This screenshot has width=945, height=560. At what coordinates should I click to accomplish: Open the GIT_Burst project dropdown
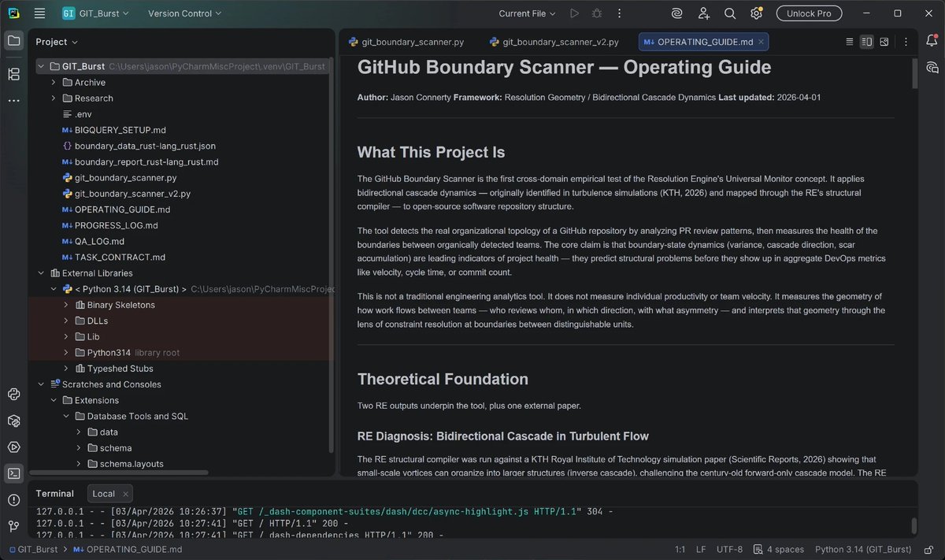[95, 13]
